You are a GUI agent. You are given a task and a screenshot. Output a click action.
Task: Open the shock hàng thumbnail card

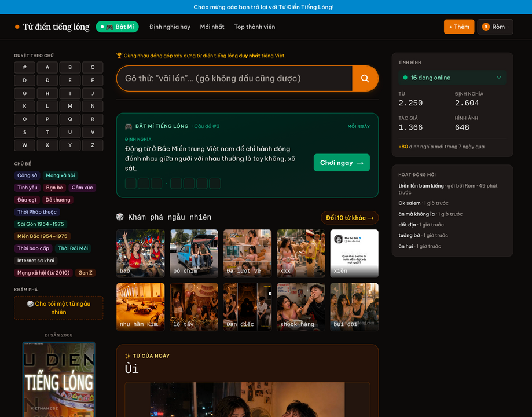click(x=301, y=307)
